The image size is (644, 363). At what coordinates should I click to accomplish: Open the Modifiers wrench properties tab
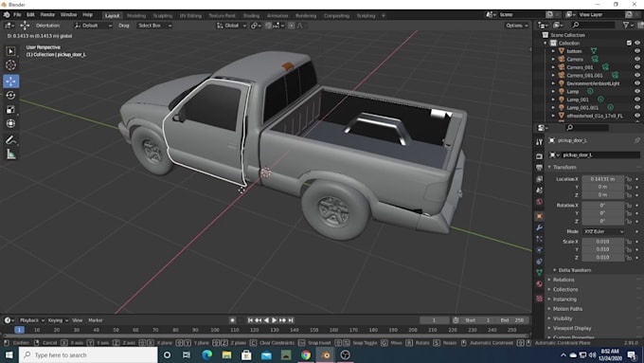(x=539, y=227)
